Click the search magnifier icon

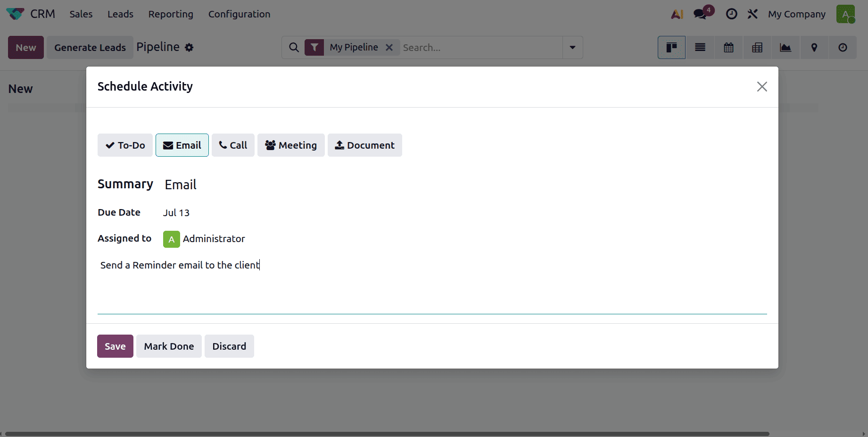(294, 48)
